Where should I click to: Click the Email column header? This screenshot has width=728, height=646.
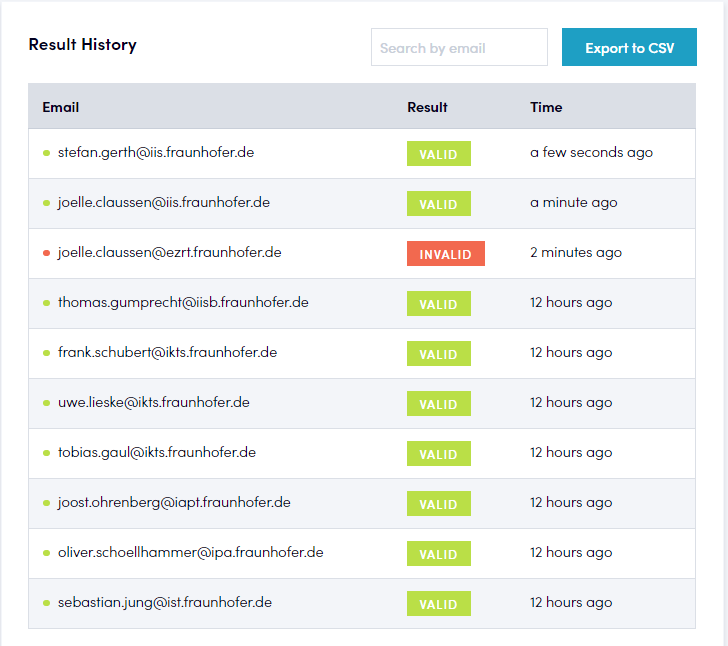[x=61, y=107]
